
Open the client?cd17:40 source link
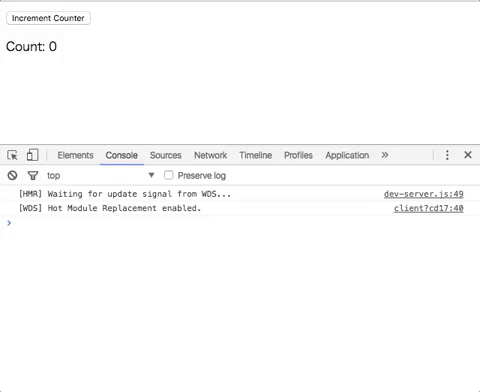[x=428, y=208]
